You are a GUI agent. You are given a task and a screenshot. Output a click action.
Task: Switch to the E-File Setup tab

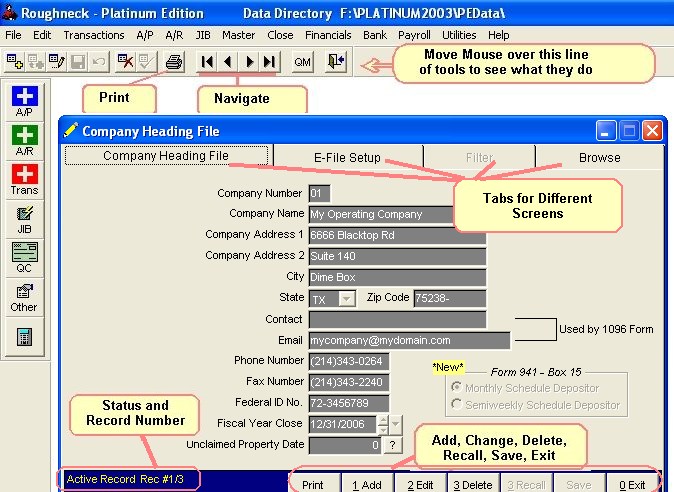click(x=347, y=158)
